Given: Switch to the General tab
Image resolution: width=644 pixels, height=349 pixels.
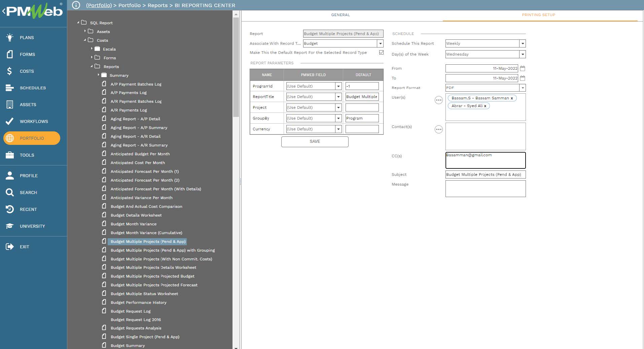Looking at the screenshot, I should pyautogui.click(x=341, y=15).
